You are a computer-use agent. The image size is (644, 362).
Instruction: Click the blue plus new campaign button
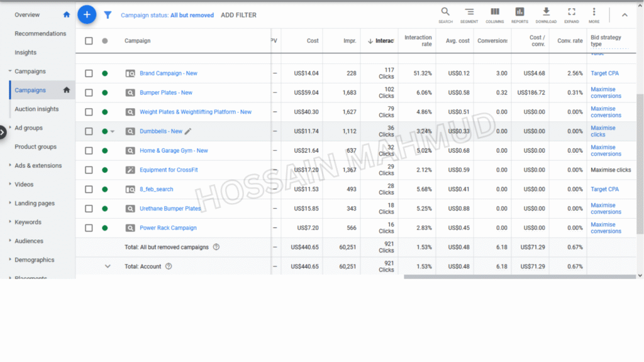tap(87, 15)
